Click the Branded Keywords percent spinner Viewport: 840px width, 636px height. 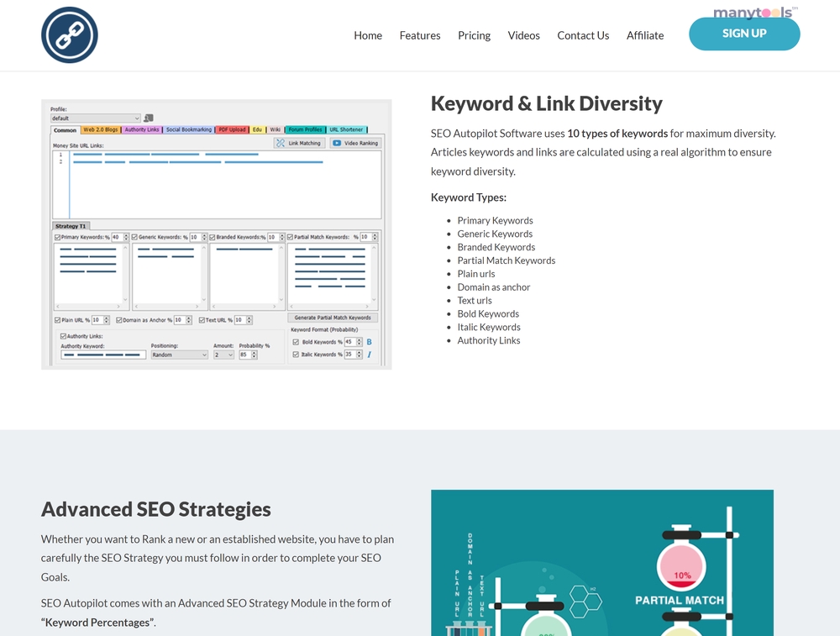tap(276, 237)
